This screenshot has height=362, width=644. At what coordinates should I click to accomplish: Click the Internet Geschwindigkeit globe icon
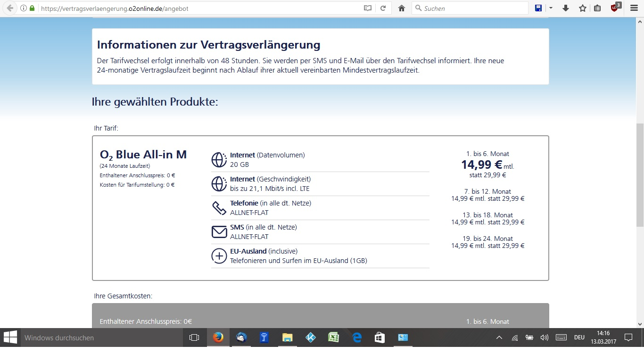coord(219,184)
